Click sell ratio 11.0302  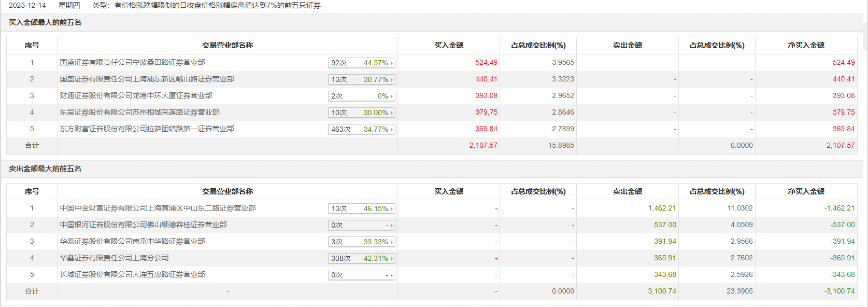pyautogui.click(x=740, y=208)
